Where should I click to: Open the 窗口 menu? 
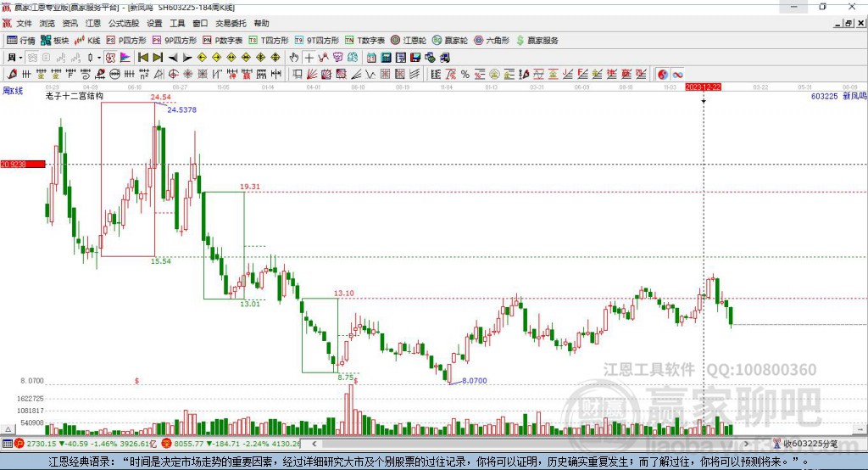200,23
